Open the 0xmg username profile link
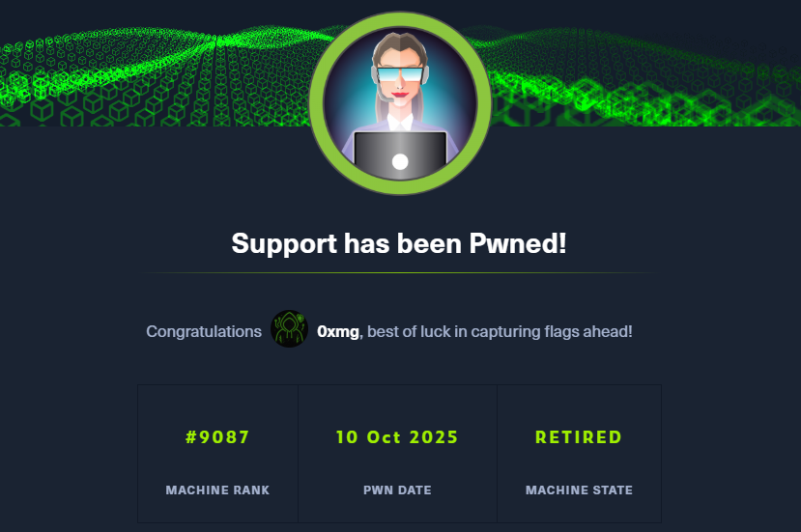 [337, 331]
